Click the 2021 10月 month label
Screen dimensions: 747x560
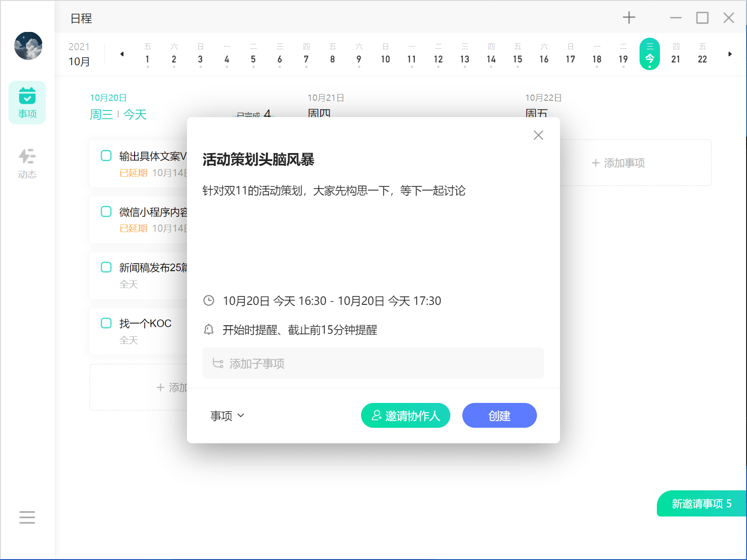tap(79, 54)
